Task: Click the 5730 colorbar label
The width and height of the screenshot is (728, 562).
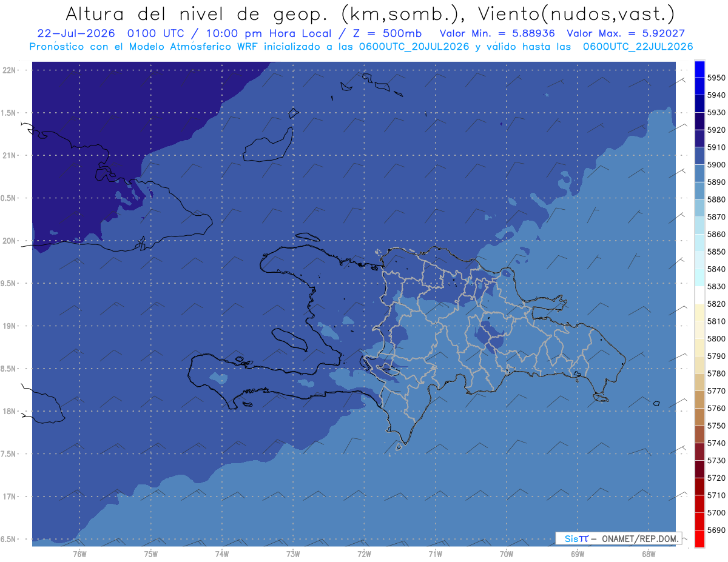Action: pos(716,460)
